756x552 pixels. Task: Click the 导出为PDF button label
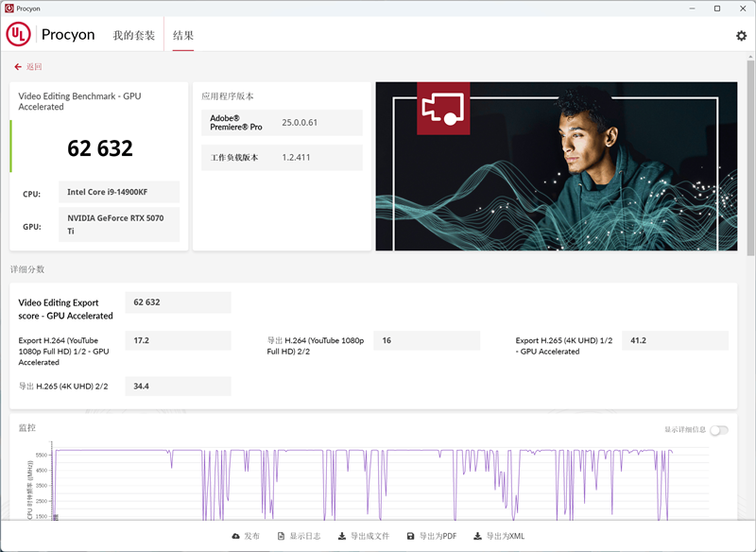(x=438, y=536)
